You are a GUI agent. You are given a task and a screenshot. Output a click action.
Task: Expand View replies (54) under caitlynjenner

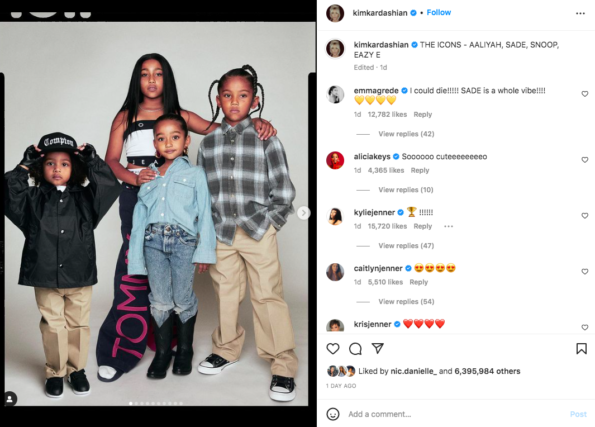[406, 302]
